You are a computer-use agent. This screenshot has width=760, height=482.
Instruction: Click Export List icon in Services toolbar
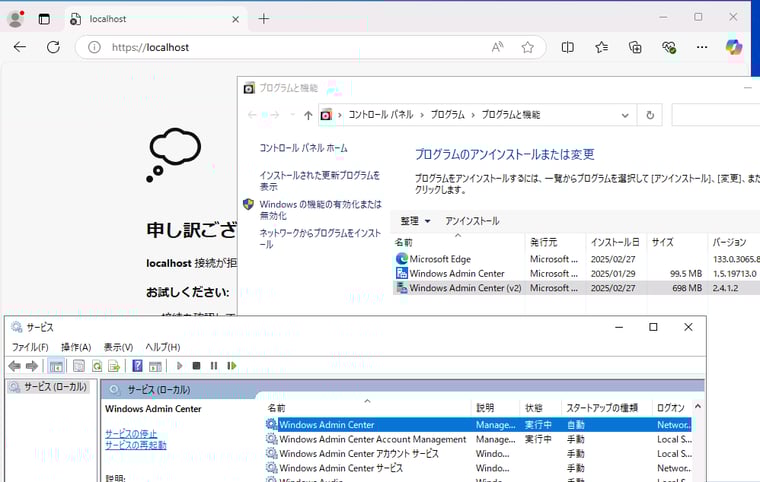click(114, 366)
